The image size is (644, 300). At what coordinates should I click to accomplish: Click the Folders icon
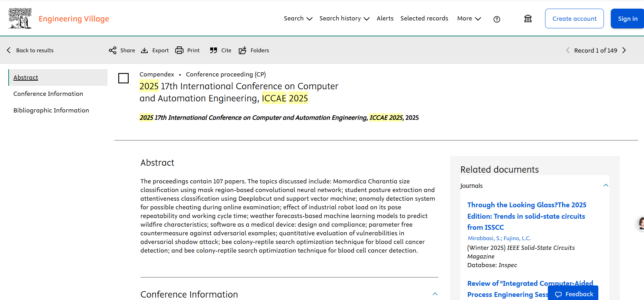click(243, 51)
